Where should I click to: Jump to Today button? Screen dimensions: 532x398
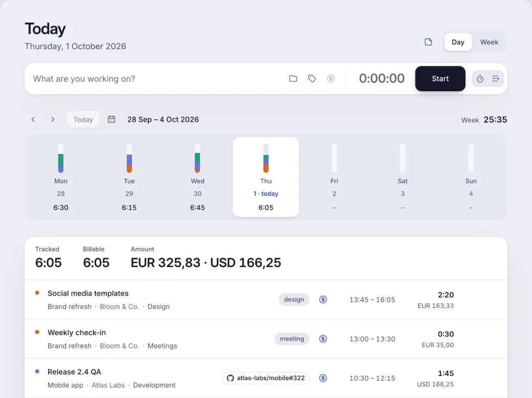(83, 119)
